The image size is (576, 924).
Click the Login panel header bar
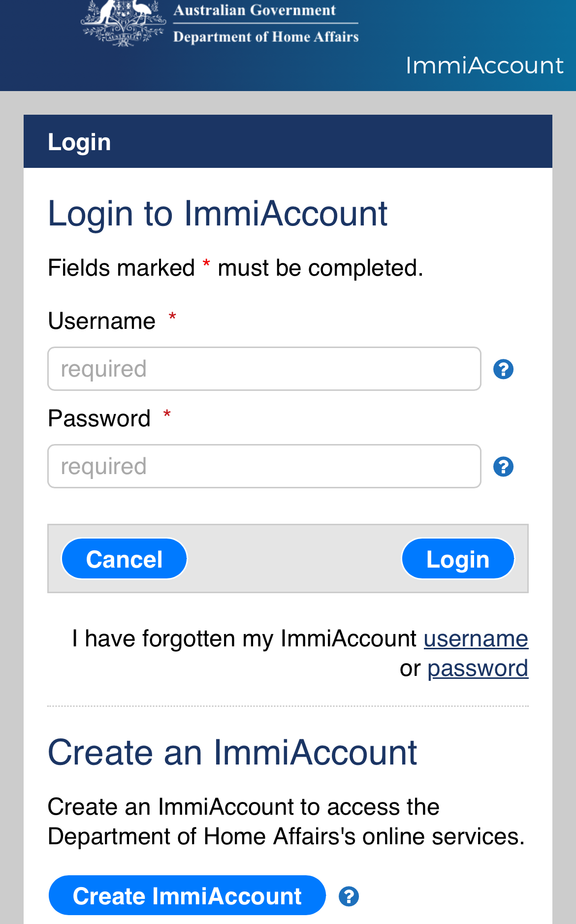[288, 141]
